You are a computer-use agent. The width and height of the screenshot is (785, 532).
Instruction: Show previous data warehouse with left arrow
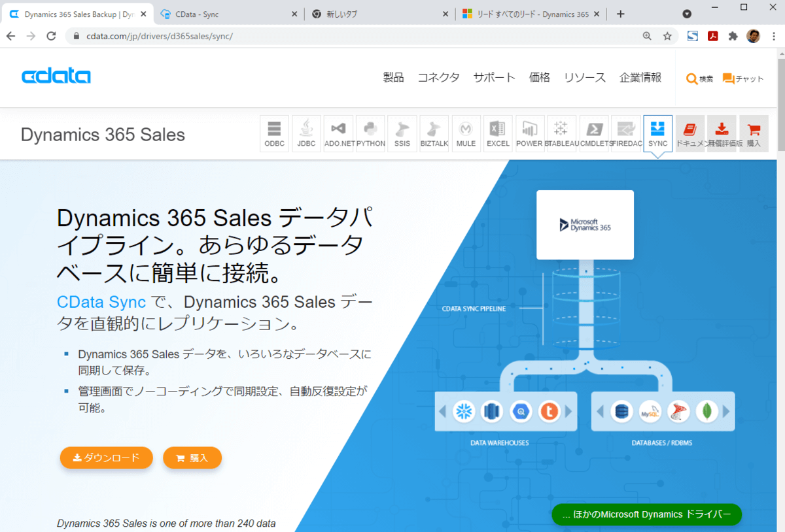coord(442,411)
